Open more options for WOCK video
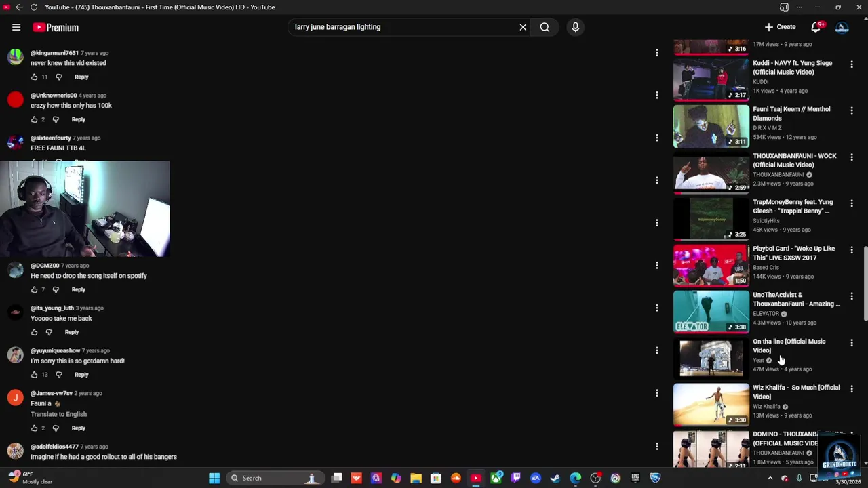 point(852,157)
